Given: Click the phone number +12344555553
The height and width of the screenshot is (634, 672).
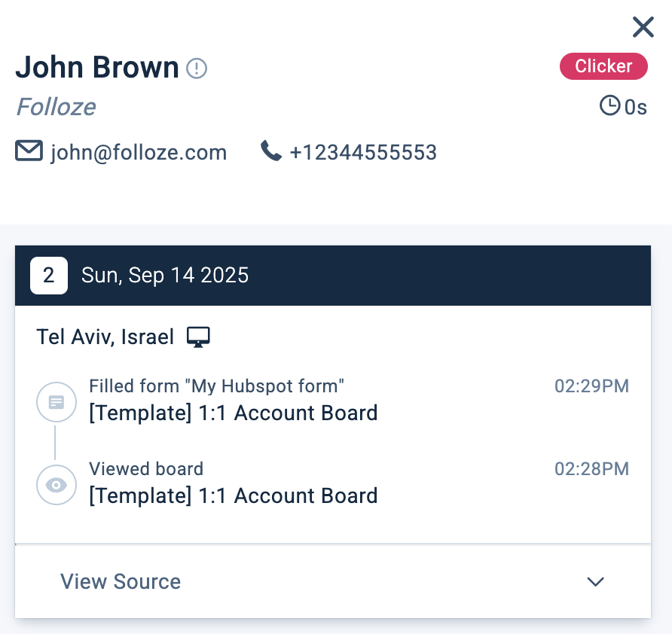Looking at the screenshot, I should 363,153.
